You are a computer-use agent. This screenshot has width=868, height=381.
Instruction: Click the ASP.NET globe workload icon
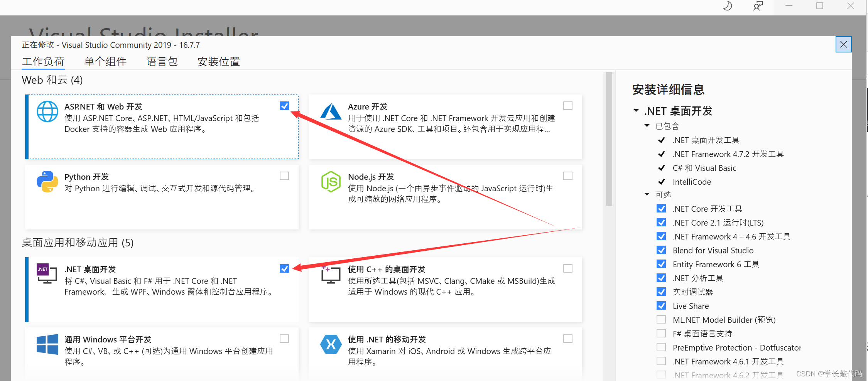[x=47, y=111]
